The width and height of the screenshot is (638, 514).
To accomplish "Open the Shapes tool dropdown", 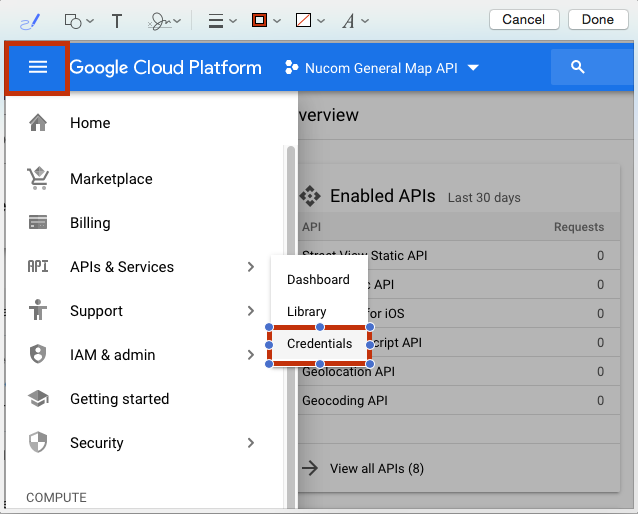I will pos(79,20).
